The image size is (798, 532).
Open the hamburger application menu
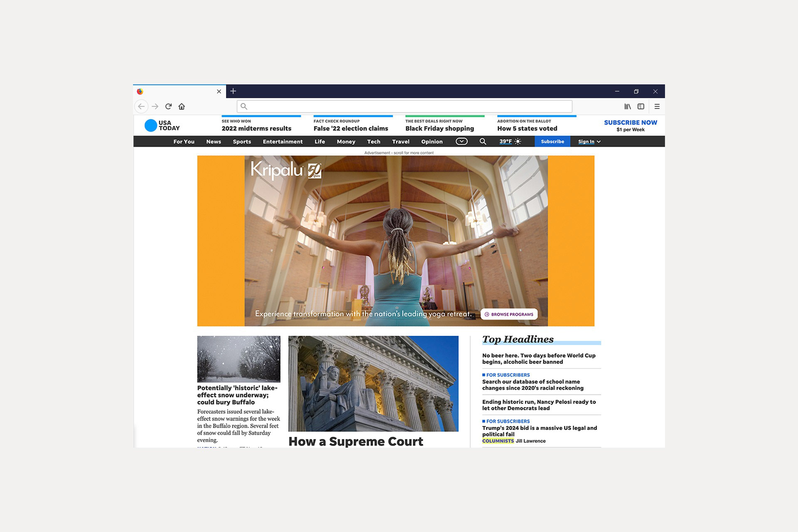657,106
